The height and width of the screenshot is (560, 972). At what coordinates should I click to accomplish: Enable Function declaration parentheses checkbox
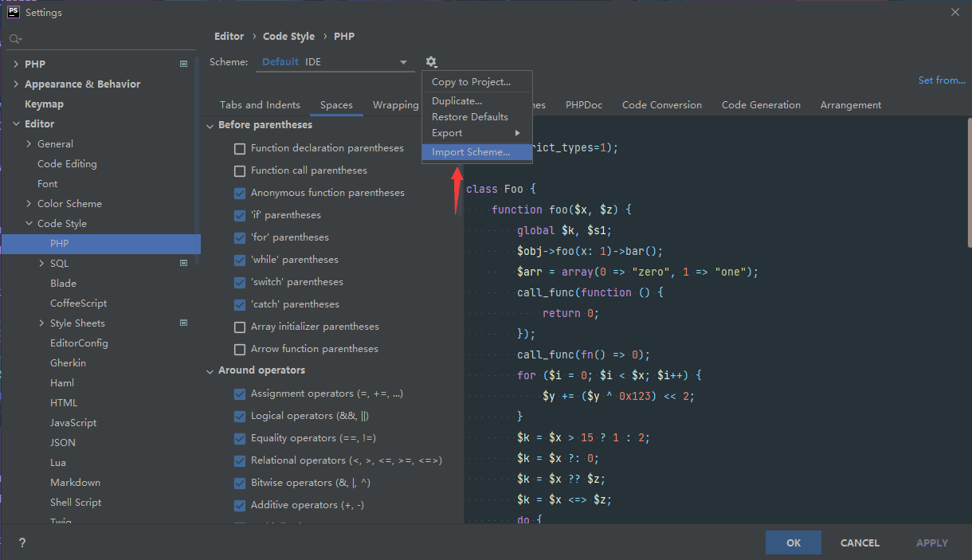(x=240, y=148)
